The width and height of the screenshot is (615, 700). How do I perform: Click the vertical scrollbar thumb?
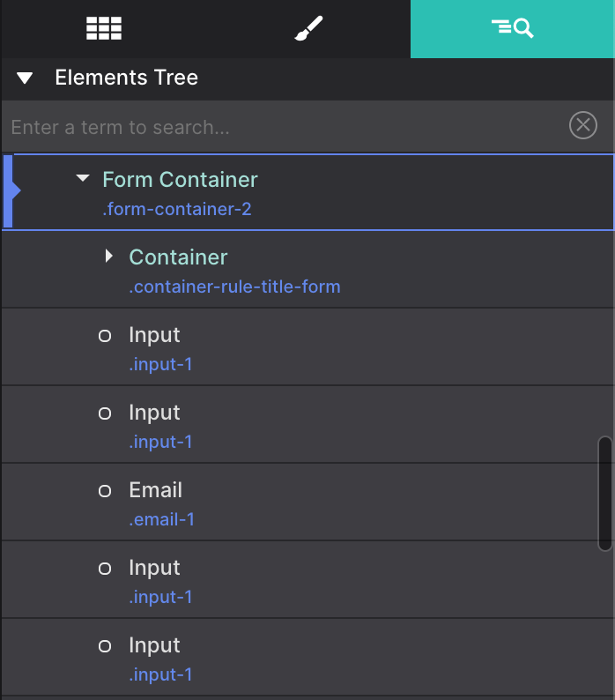click(605, 494)
